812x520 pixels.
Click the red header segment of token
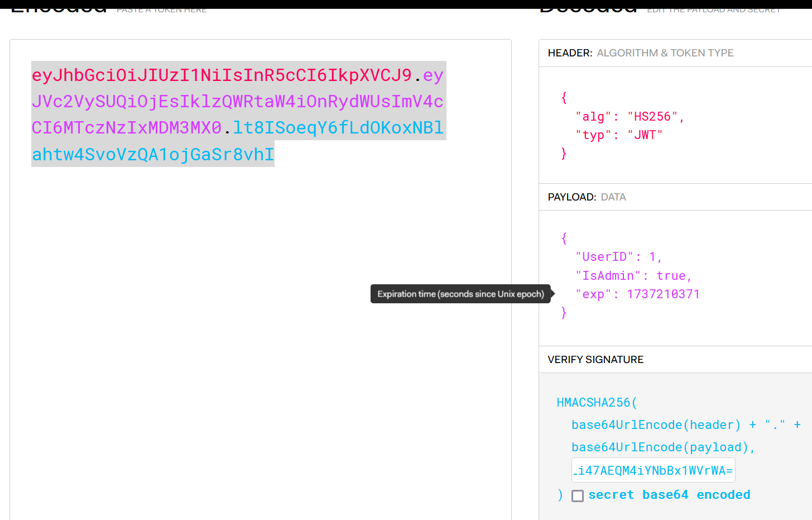pyautogui.click(x=222, y=75)
